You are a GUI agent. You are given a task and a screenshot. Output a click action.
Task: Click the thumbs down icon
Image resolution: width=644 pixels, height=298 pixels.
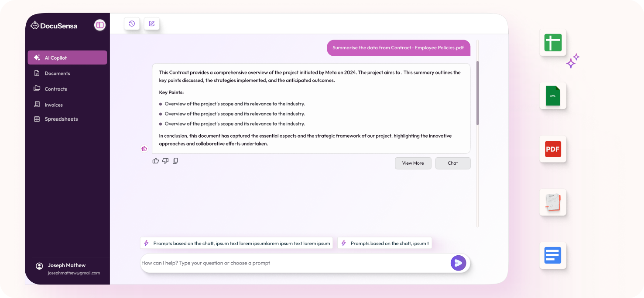(165, 161)
